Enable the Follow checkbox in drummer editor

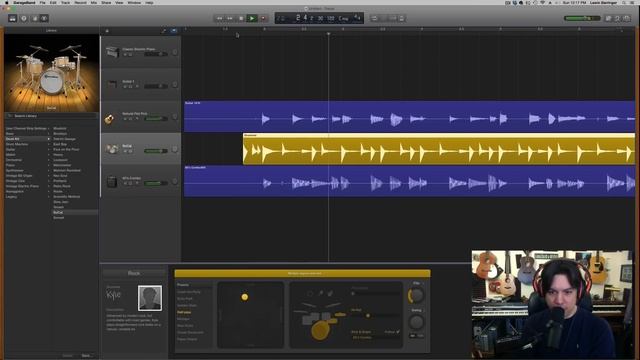398,332
